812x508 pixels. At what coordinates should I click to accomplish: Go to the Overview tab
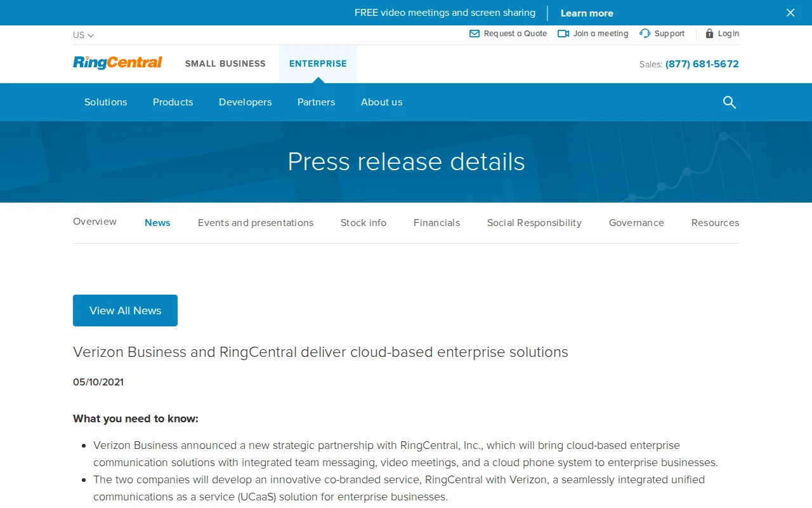click(x=95, y=222)
